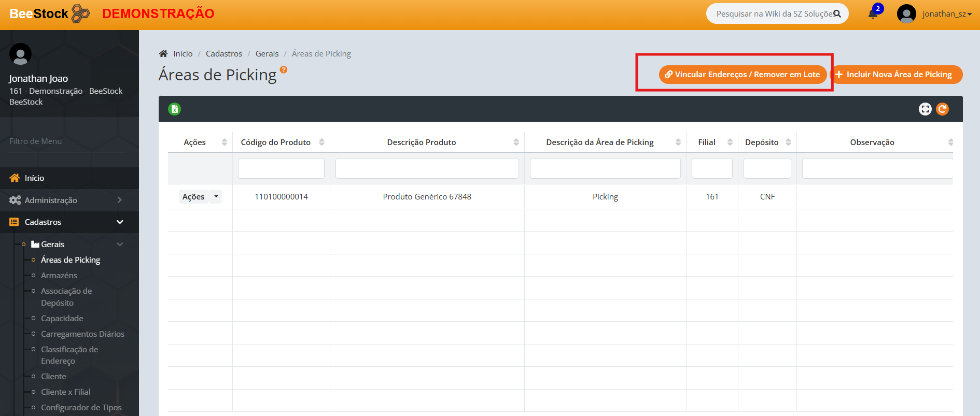This screenshot has height=416, width=980.
Task: Open the Ações dropdown in first row
Action: click(x=200, y=197)
